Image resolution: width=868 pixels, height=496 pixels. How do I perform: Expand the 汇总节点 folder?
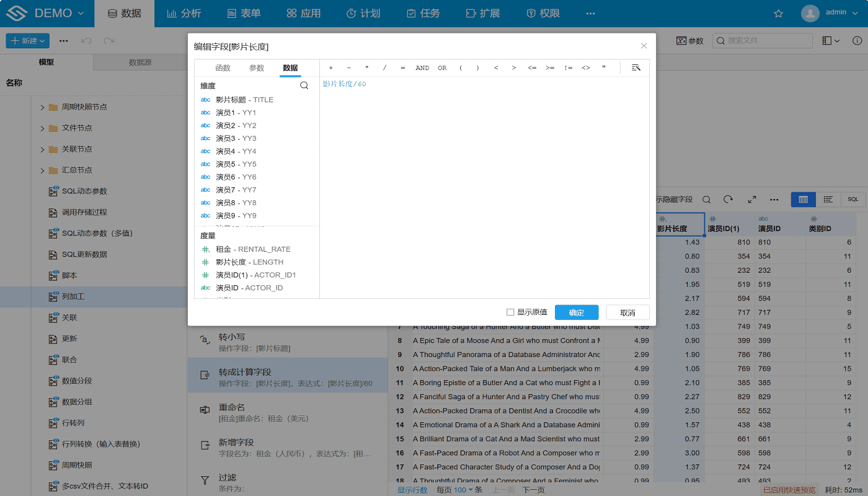pos(42,170)
